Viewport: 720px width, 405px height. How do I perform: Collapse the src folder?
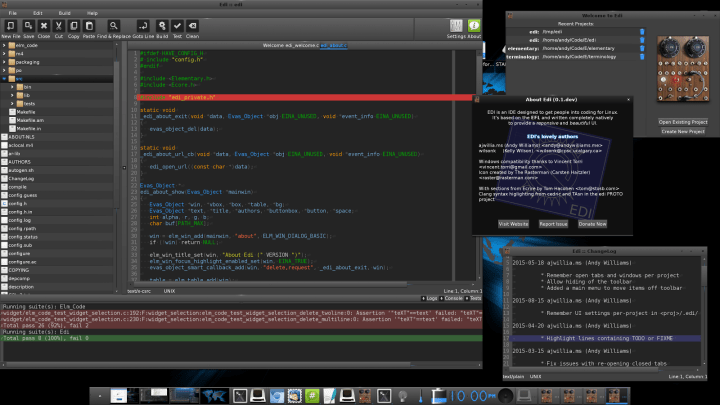point(4,79)
